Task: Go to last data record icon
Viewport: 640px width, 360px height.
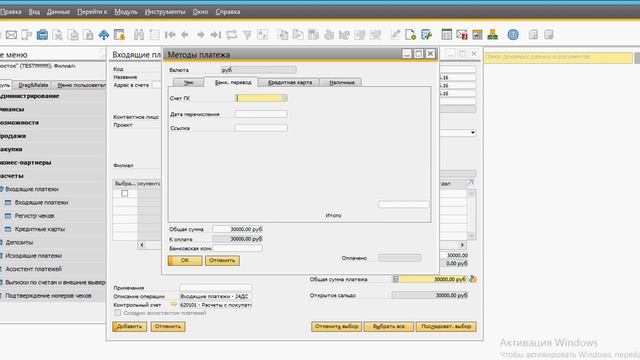Action: [x=216, y=35]
